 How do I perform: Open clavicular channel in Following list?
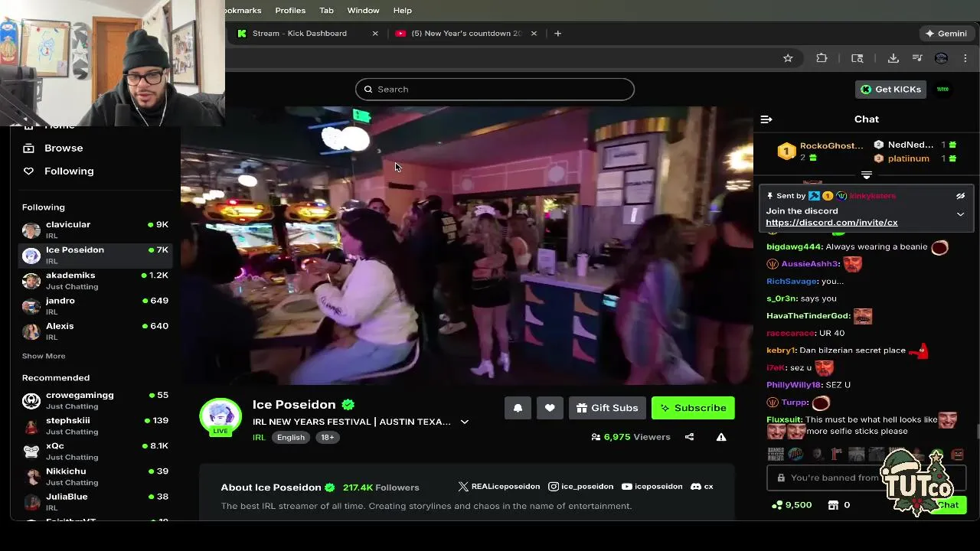(95, 230)
